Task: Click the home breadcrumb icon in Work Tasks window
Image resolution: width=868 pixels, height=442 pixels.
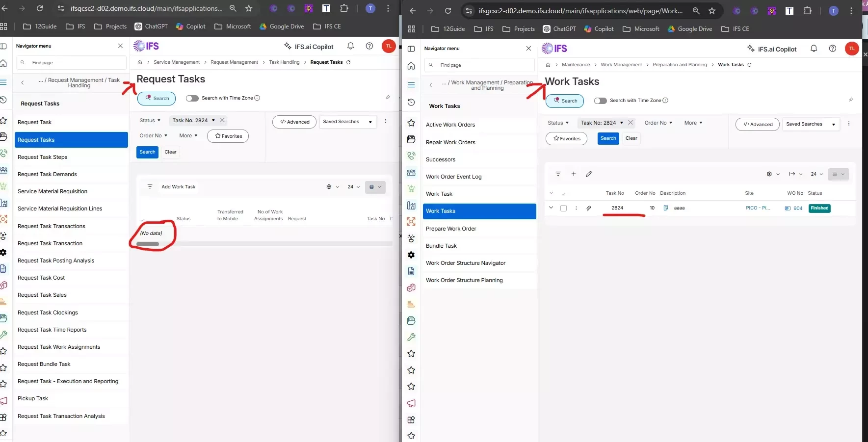Action: coord(548,65)
